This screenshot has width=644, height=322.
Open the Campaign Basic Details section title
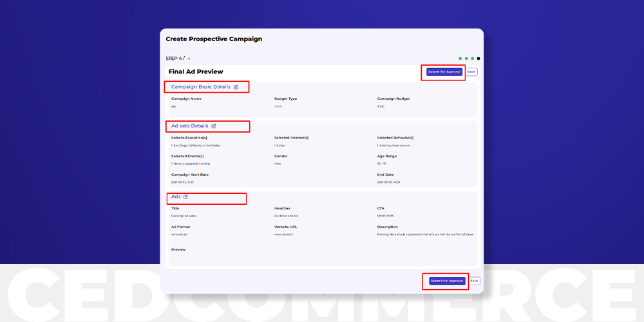click(x=201, y=87)
